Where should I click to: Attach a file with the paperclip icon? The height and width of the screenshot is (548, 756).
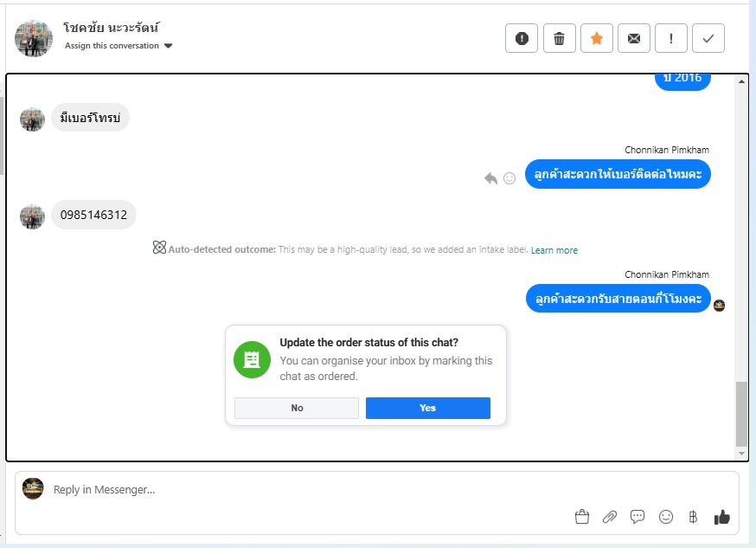pos(610,517)
